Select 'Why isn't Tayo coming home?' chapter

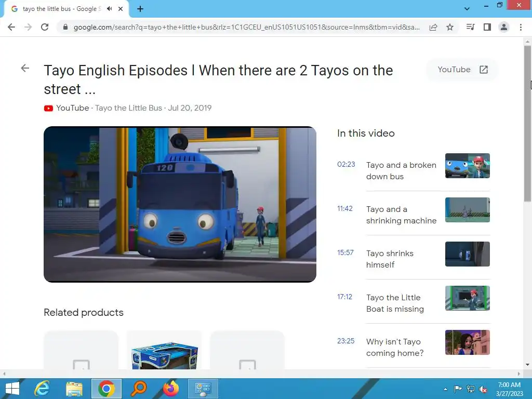[x=395, y=347]
